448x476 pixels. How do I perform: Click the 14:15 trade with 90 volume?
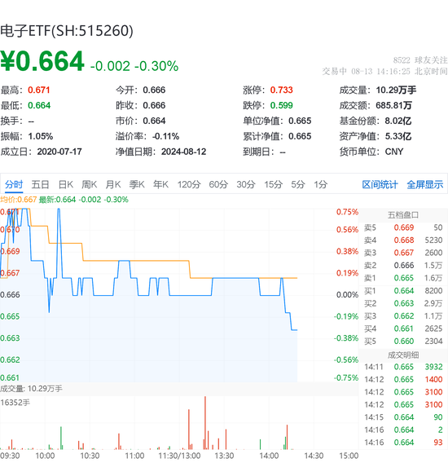403,417
